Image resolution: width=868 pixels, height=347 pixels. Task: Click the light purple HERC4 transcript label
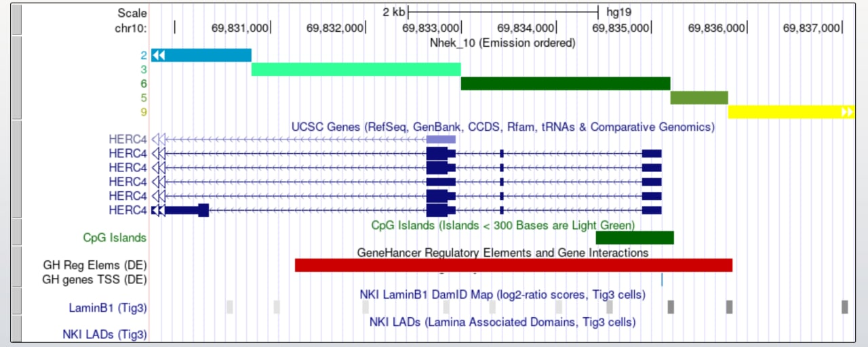point(127,139)
